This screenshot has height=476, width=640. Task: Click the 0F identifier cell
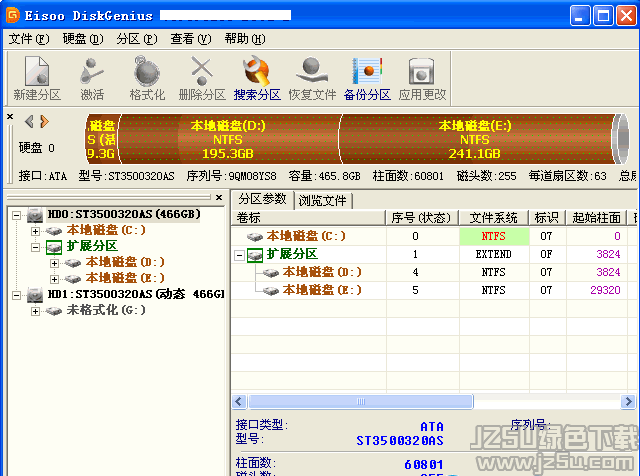point(547,254)
